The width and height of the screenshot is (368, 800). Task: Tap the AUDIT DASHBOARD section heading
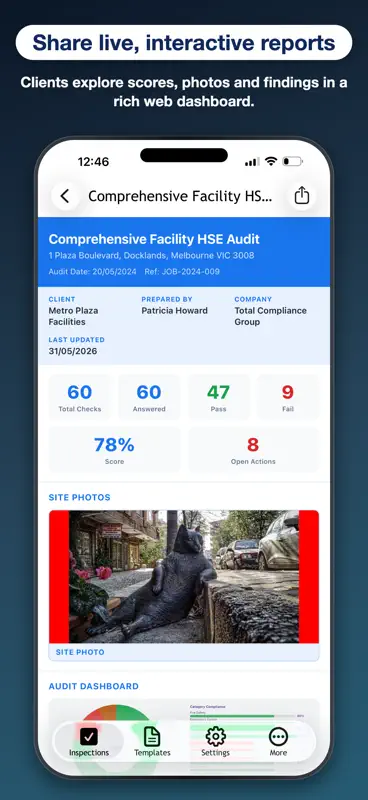tap(93, 686)
